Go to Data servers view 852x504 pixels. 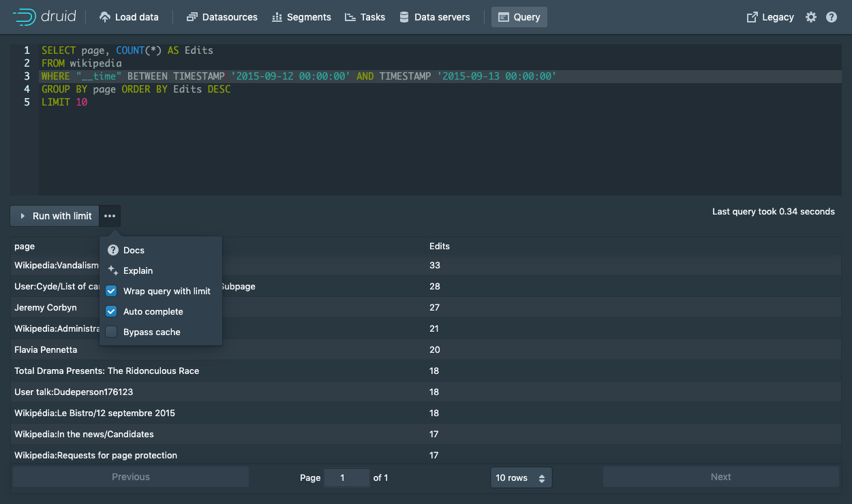click(434, 17)
